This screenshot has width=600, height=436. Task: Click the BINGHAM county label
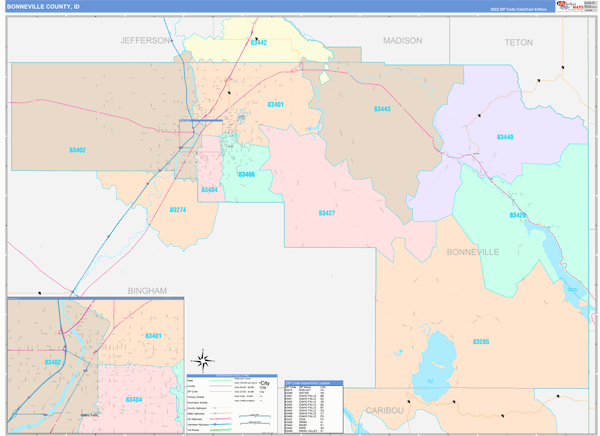coord(146,290)
